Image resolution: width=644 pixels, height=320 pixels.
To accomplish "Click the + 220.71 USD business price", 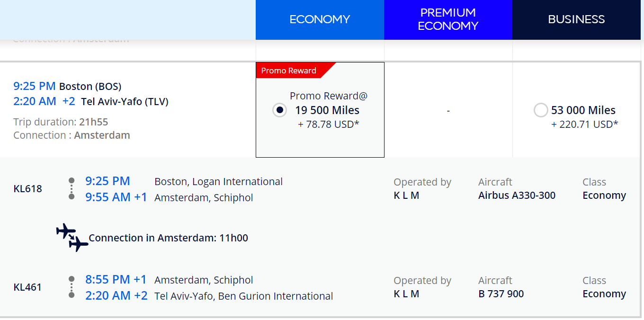I will 585,124.
